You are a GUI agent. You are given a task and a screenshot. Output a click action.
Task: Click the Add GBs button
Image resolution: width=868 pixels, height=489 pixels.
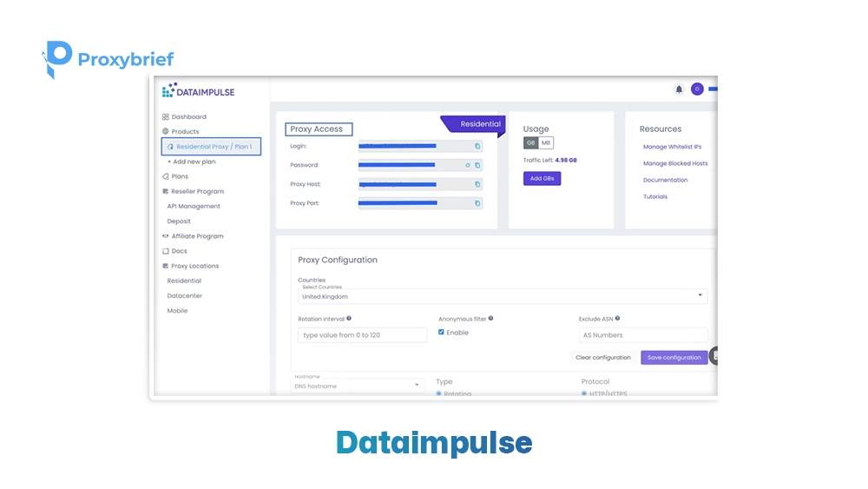542,178
